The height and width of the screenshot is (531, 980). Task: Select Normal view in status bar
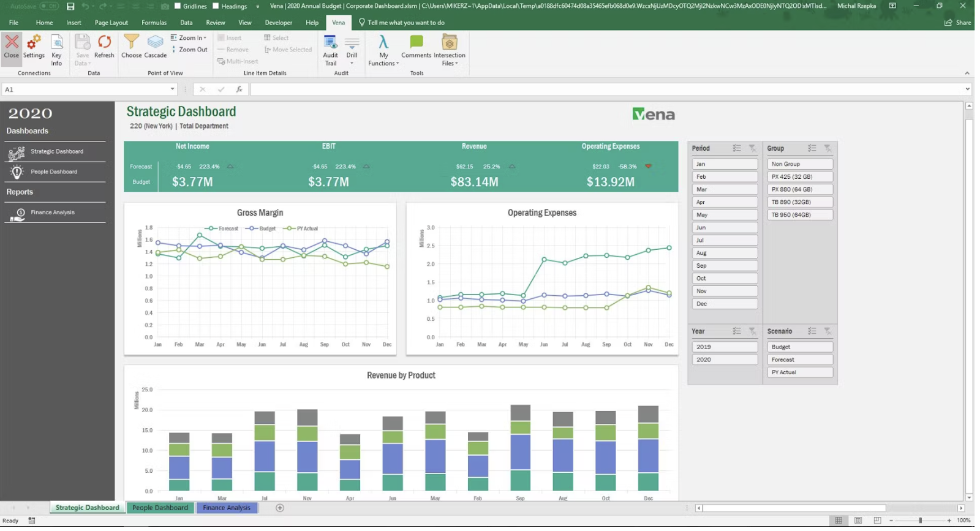tap(839, 521)
